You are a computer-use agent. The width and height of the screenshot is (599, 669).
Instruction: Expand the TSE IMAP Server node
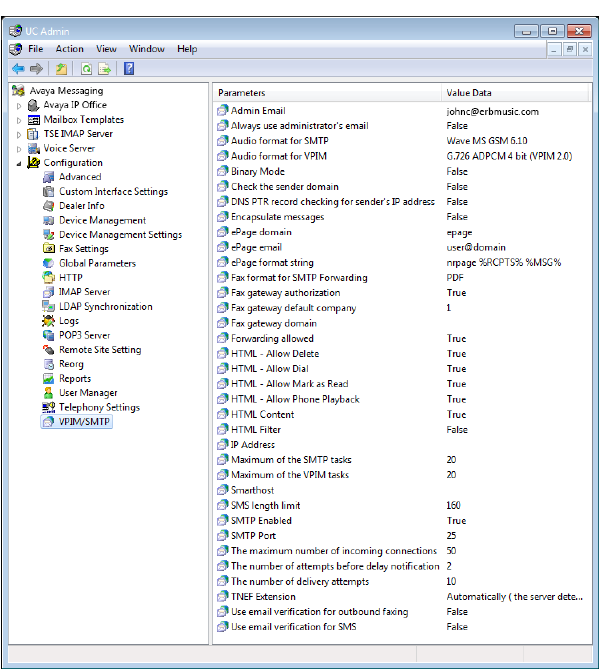tap(19, 135)
